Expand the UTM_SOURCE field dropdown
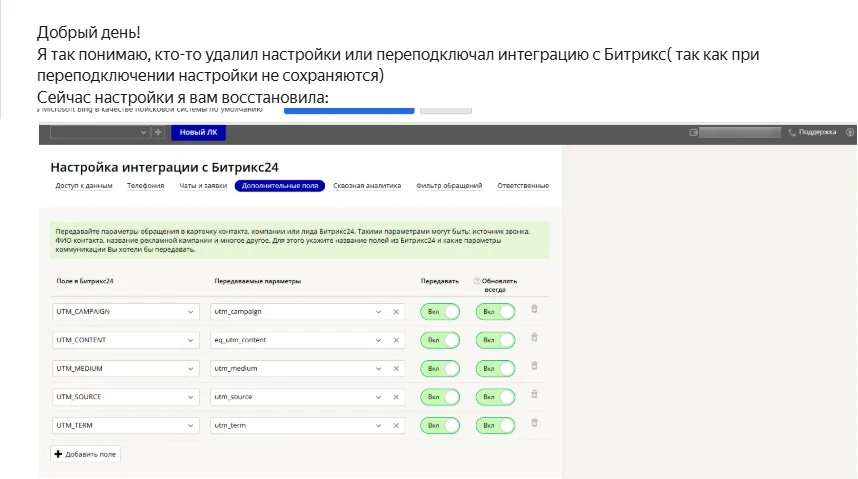The height and width of the screenshot is (479, 858). pyautogui.click(x=126, y=397)
